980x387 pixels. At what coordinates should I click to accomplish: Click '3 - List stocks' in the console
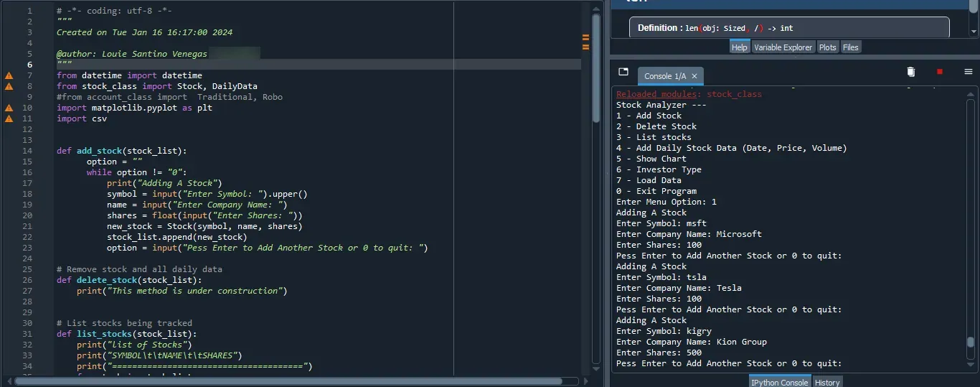654,137
